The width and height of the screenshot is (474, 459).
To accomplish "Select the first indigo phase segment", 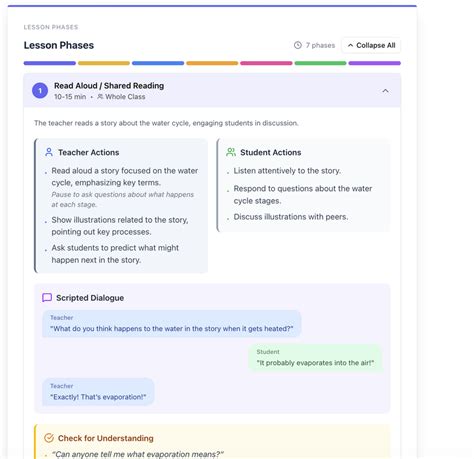I will pos(50,63).
